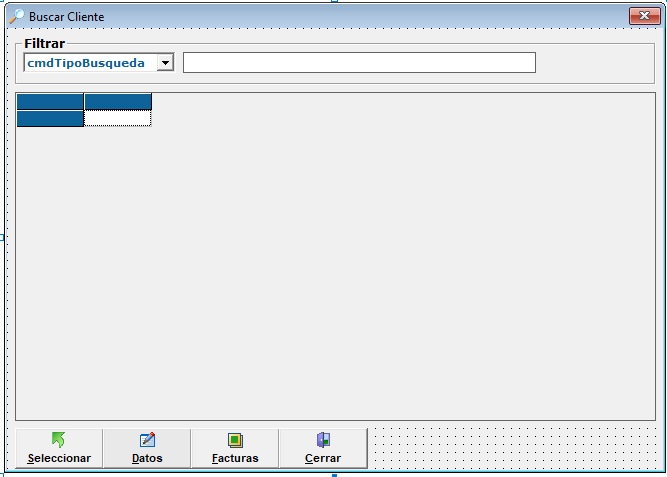Click the pencil notepad icon above Datos
The image size is (667, 477).
tap(147, 439)
